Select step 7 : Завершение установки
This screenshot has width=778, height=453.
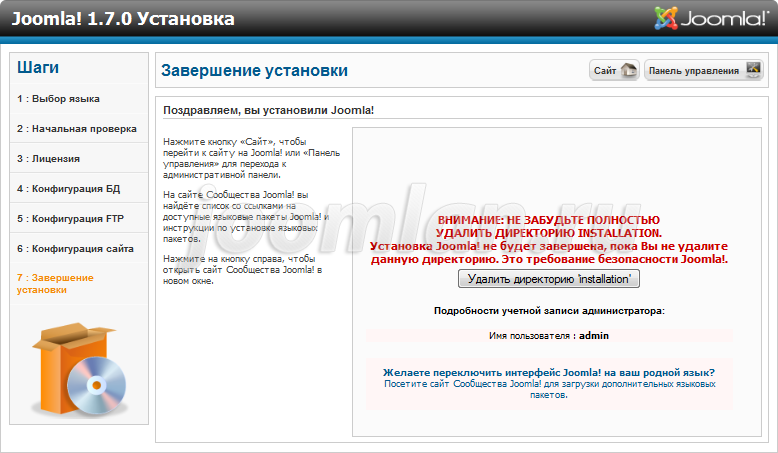55,284
